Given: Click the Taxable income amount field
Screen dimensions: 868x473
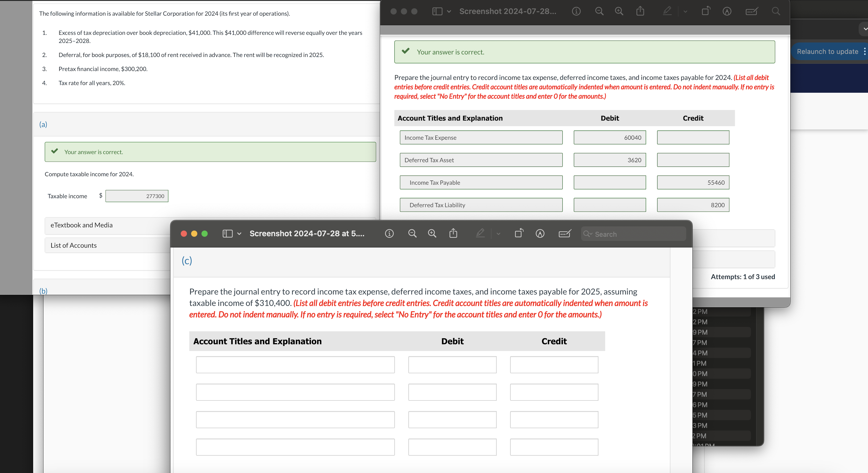Looking at the screenshot, I should [x=137, y=196].
